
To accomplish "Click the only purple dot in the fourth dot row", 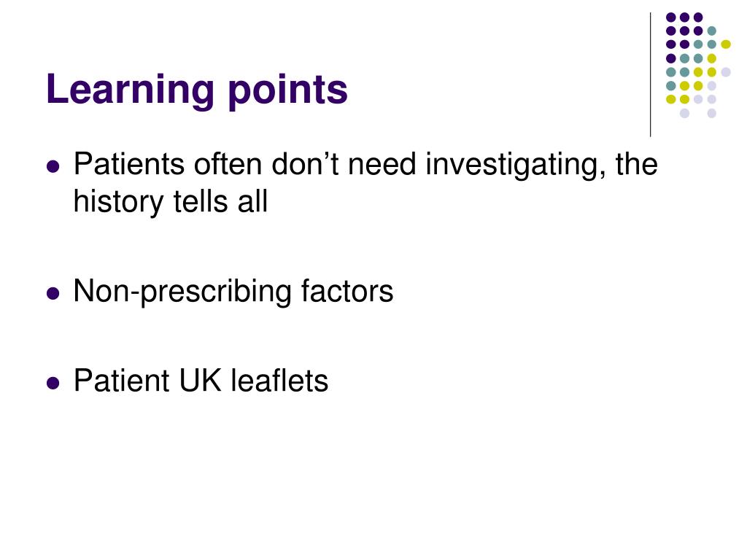I will 671,58.
